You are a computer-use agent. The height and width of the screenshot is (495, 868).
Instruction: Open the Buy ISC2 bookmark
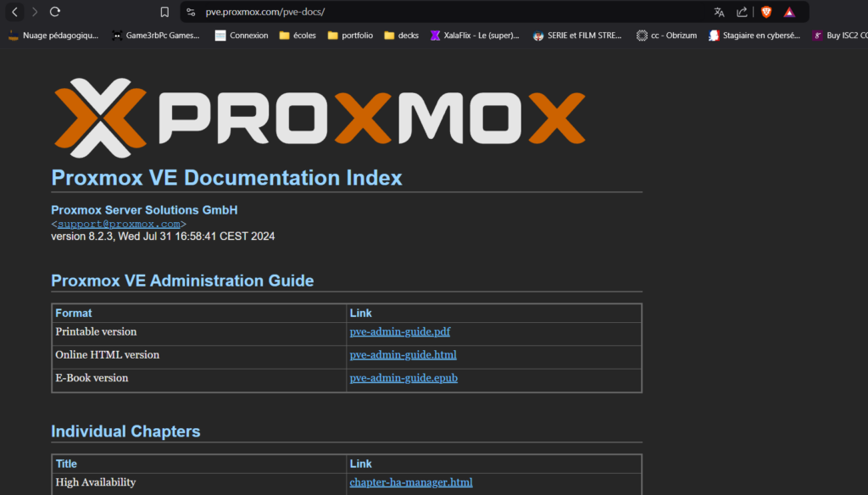840,36
